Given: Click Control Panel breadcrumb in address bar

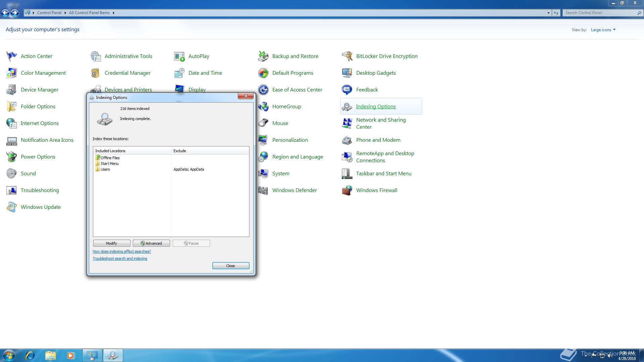Looking at the screenshot, I should (x=49, y=13).
